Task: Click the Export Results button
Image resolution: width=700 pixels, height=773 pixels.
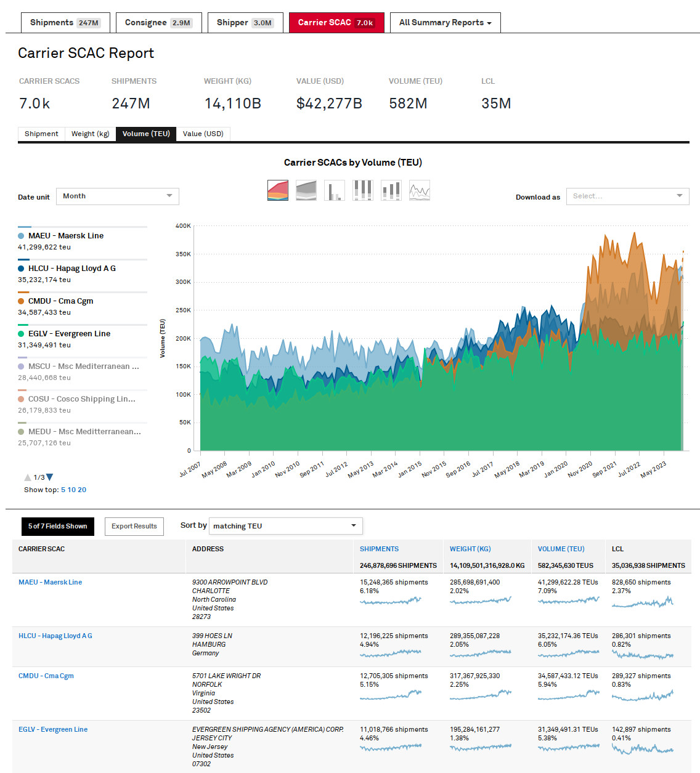Action: tap(134, 526)
